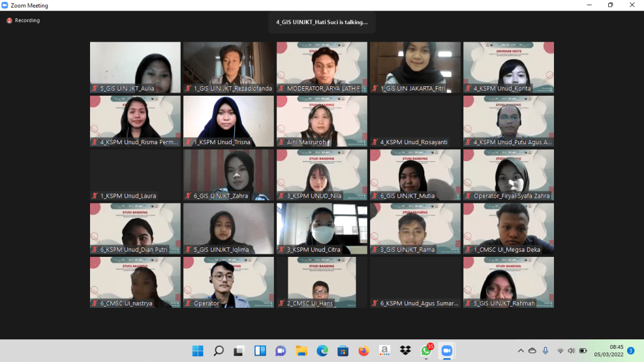Viewport: 644px width, 362px height.
Task: Click the Hati Suci is talking banner
Action: point(322,22)
